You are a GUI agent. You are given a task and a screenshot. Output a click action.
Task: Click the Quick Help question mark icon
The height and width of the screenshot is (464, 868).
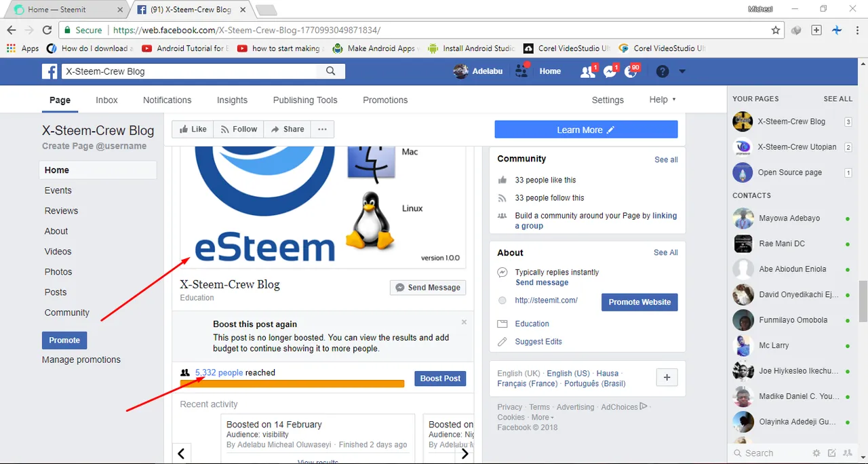[x=663, y=71]
